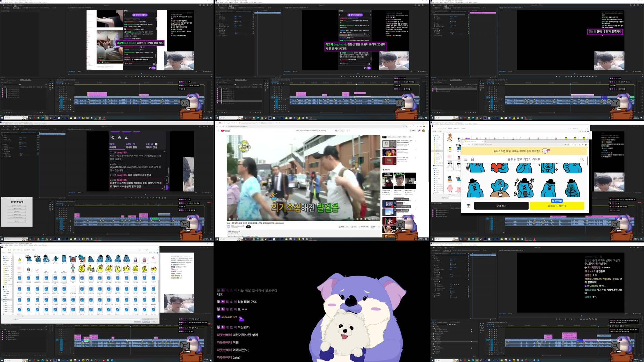Click the like button under YouTube video
644x362 pixels.
pos(342,227)
